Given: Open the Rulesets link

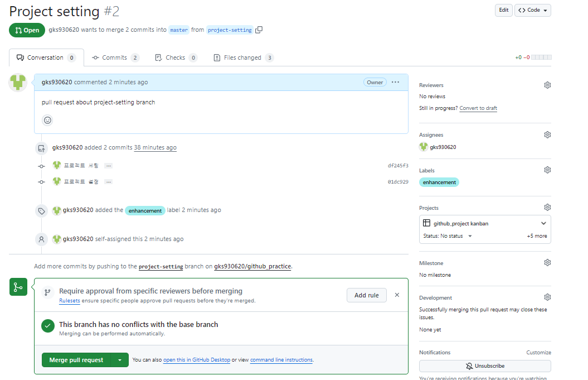Looking at the screenshot, I should pos(69,300).
